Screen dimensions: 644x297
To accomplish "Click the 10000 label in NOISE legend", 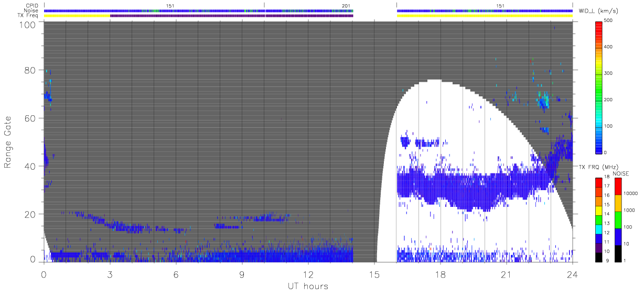I will (631, 192).
